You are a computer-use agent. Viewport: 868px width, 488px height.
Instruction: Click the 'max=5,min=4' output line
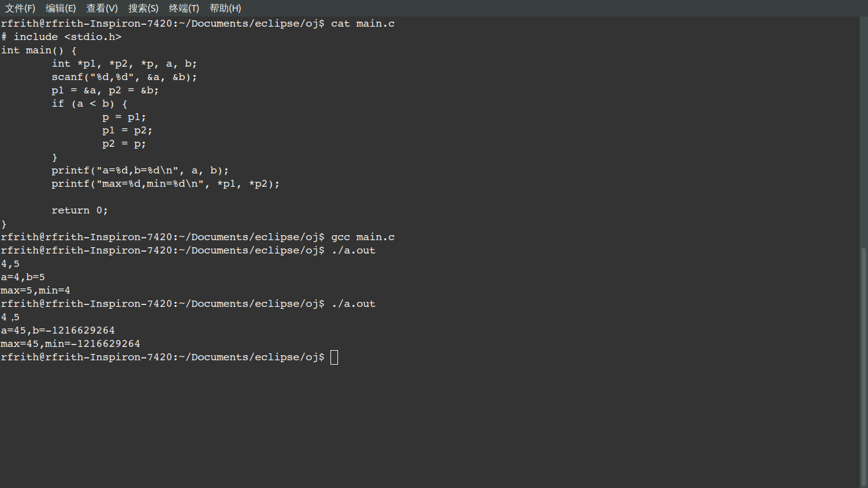click(36, 290)
